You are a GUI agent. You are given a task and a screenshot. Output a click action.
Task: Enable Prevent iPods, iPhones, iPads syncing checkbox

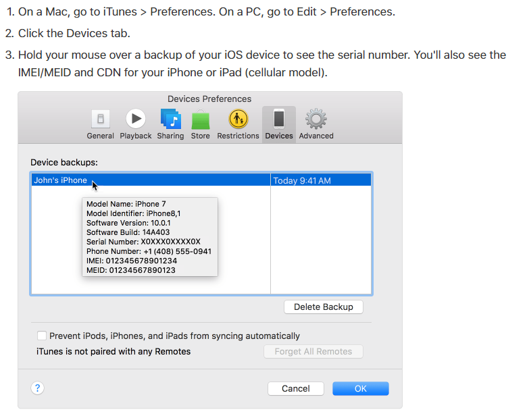tap(42, 336)
